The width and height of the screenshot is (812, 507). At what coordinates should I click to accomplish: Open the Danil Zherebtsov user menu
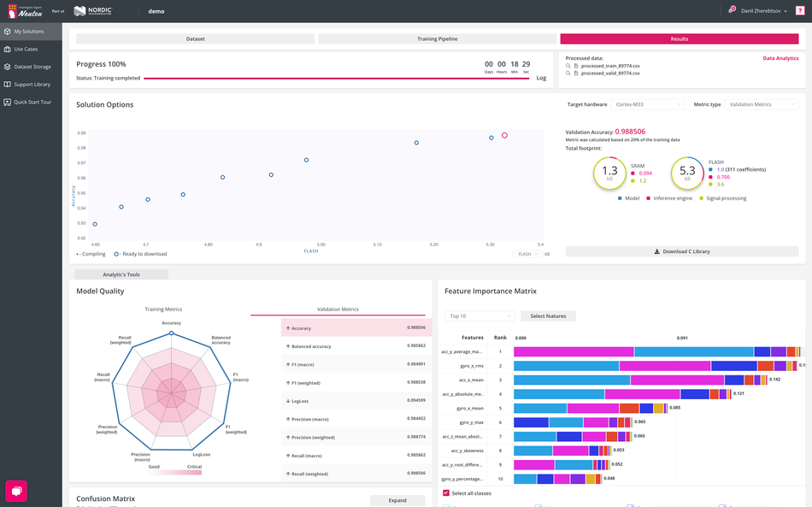(x=762, y=11)
